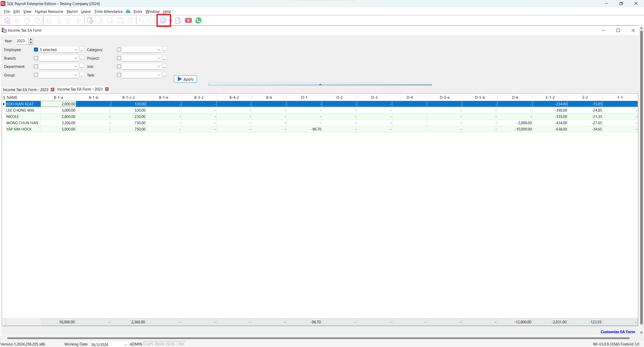Image resolution: width=644 pixels, height=347 pixels.
Task: Click the cloud icon in menu bar
Action: click(128, 11)
